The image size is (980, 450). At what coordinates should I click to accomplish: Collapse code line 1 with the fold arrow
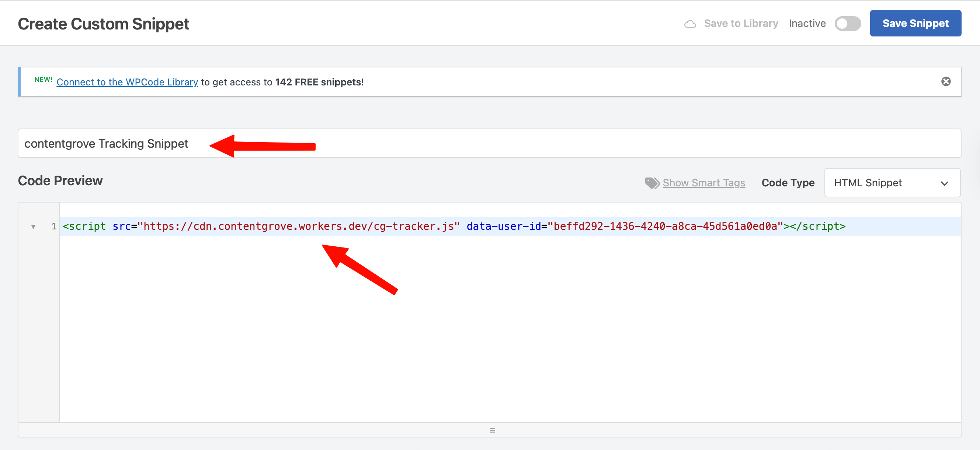pos(34,227)
